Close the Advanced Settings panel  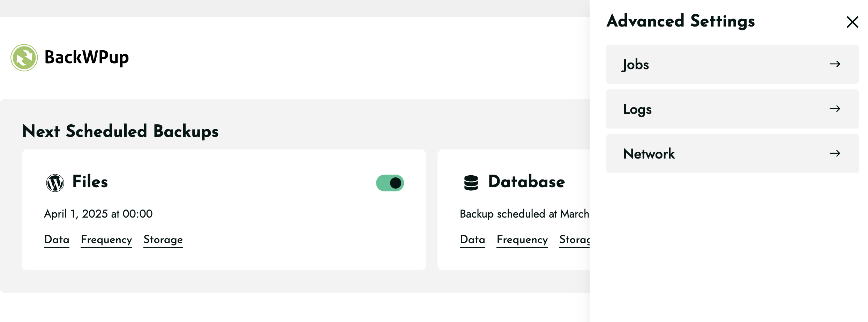tap(852, 22)
